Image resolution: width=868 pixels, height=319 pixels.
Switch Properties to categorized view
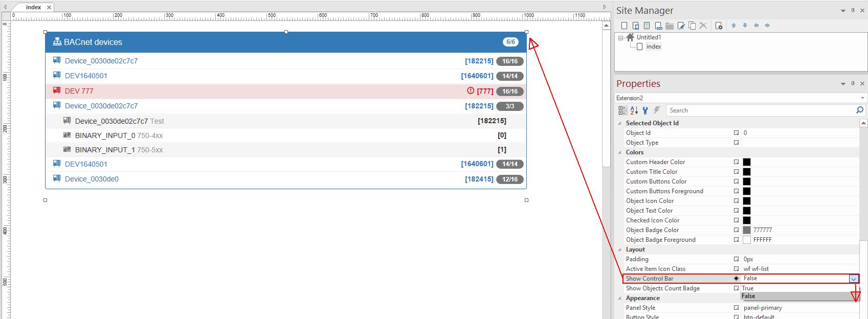point(622,110)
